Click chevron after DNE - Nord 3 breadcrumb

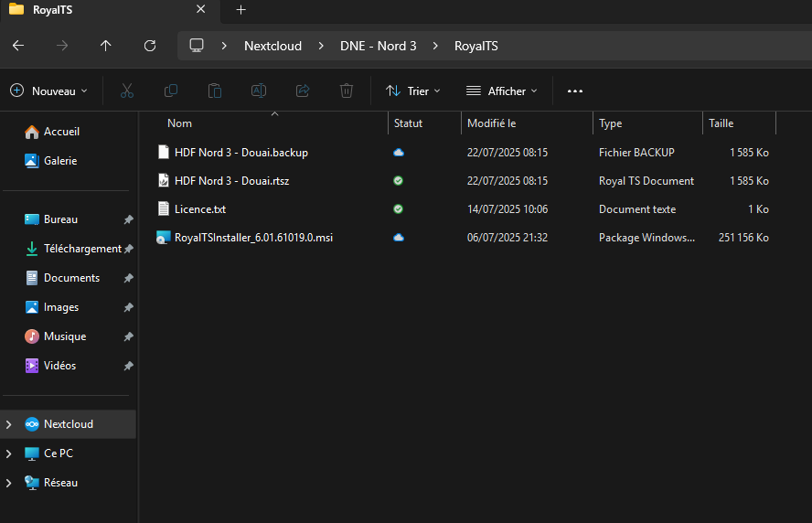tap(435, 46)
